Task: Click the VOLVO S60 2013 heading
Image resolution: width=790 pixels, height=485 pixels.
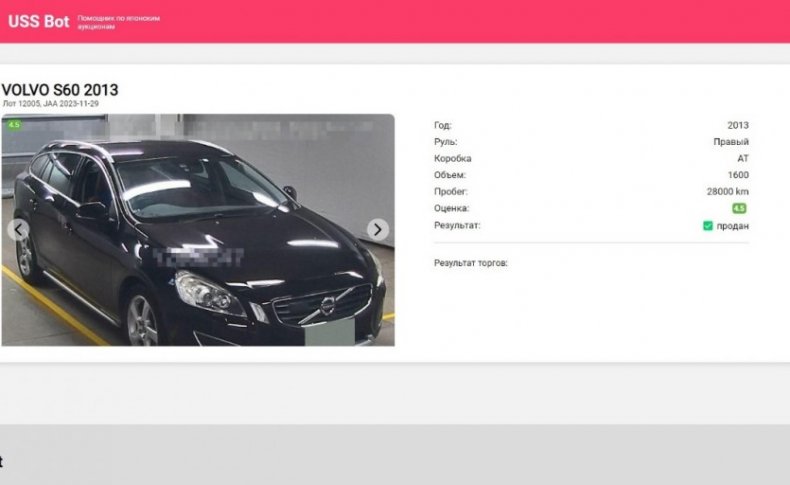Action: coord(60,90)
